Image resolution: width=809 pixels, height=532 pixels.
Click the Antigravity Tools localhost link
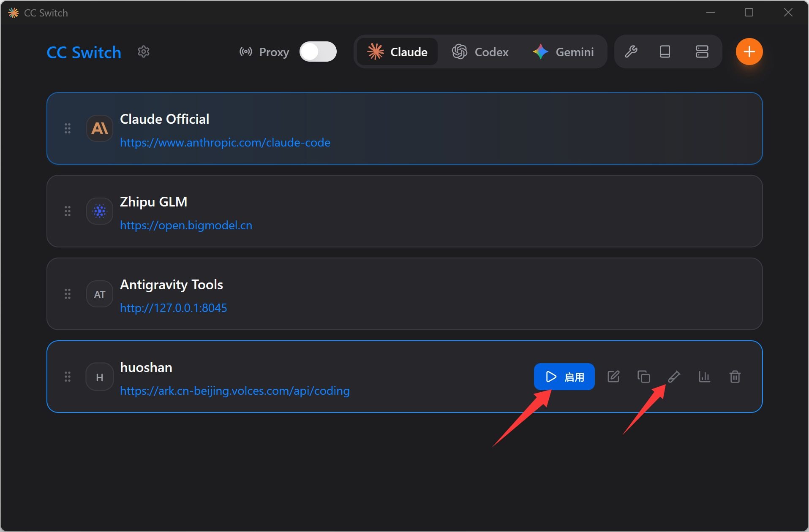[173, 308]
